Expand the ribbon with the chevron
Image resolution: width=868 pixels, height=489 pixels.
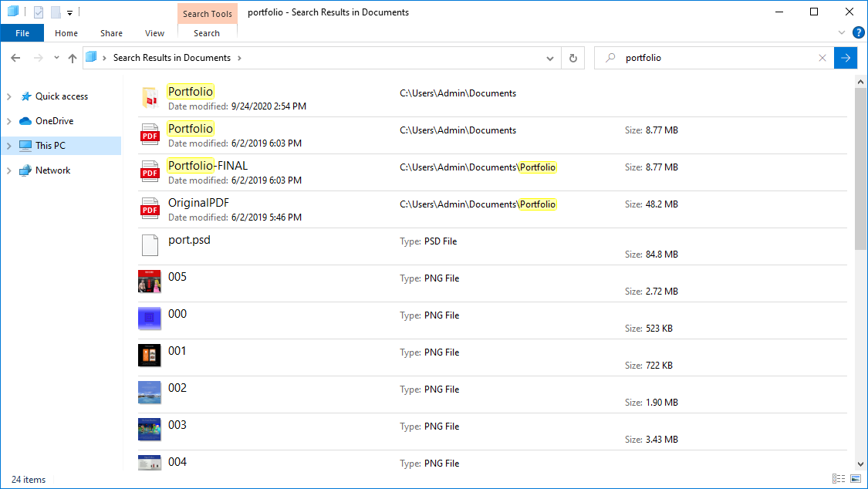click(x=842, y=33)
